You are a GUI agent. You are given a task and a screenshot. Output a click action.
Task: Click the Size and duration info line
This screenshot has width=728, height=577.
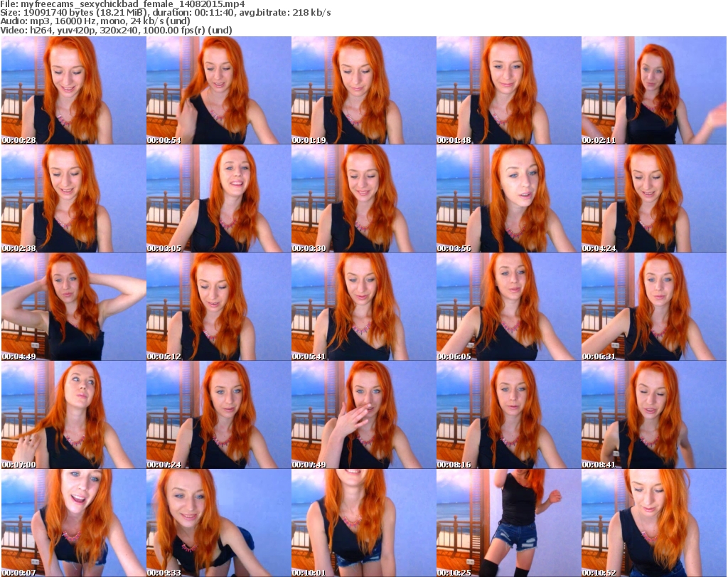coord(165,13)
